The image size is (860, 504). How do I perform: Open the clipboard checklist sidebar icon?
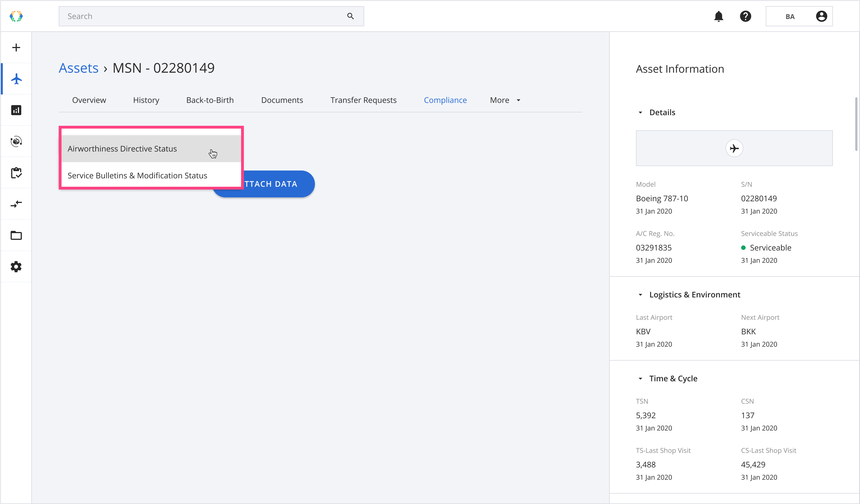click(x=16, y=172)
